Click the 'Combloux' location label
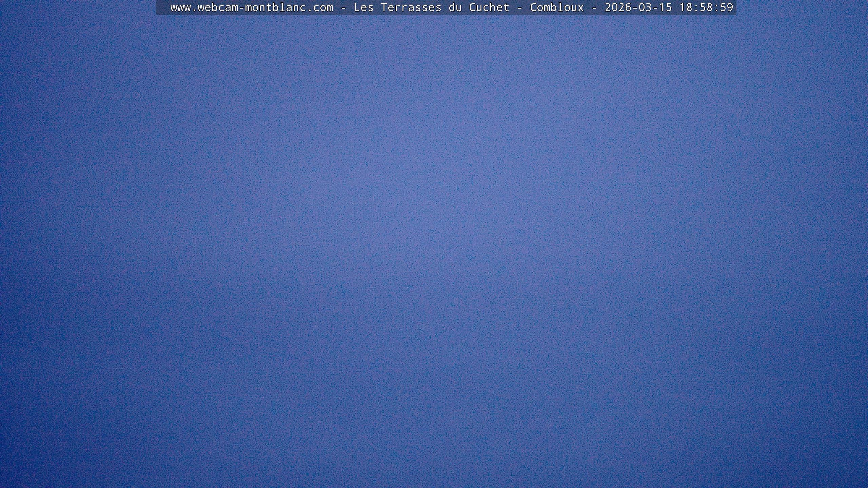 557,7
